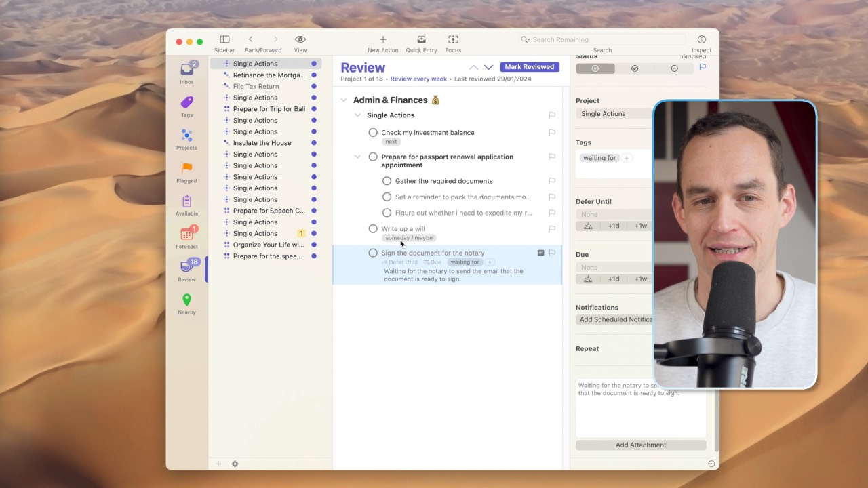Open the View options eye icon
Viewport: 868px width, 488px height.
tap(300, 39)
